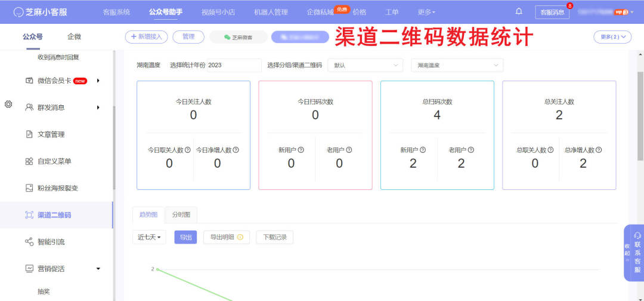Click the 管理 button
This screenshot has width=644, height=301.
tap(188, 36)
